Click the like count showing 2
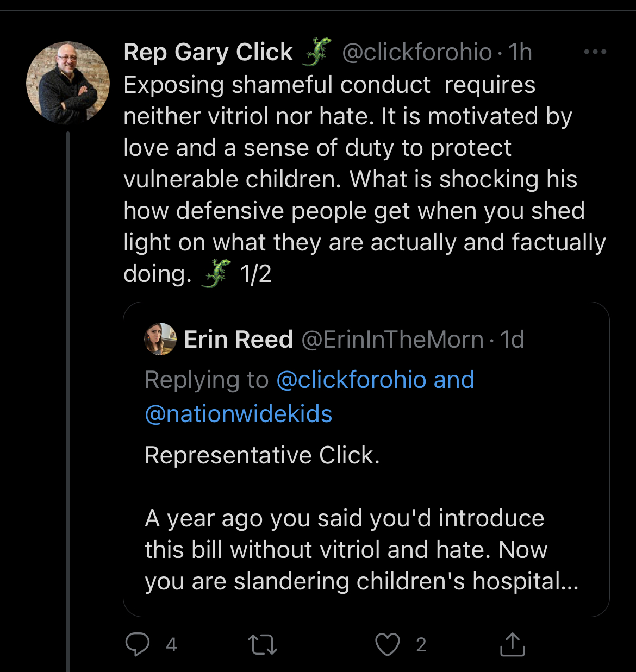636x672 pixels. click(421, 645)
